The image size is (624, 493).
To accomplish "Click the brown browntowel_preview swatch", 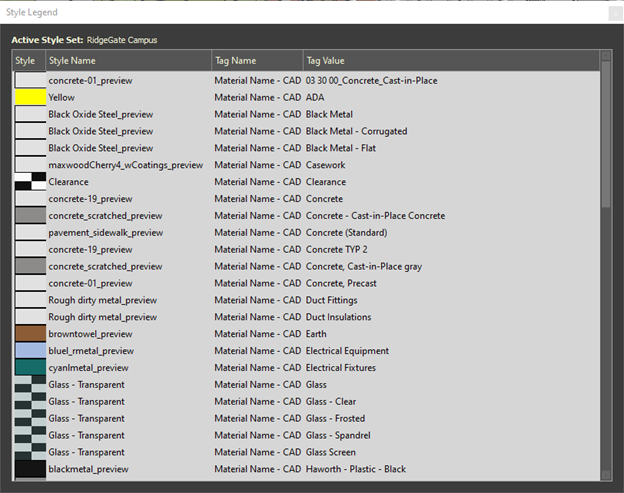I will (x=31, y=334).
